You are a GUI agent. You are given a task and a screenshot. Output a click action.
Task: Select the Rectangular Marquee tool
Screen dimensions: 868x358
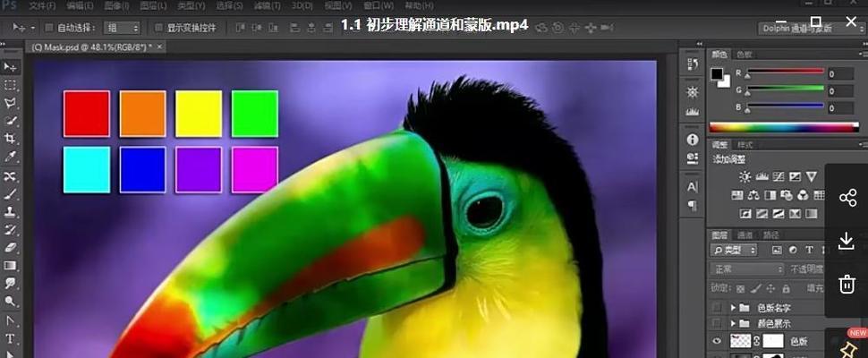click(10, 85)
